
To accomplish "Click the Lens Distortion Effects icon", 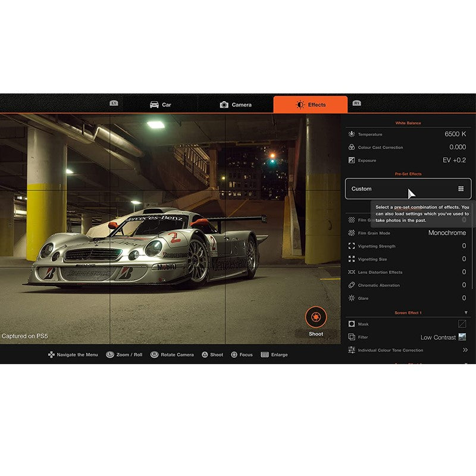I will pyautogui.click(x=352, y=272).
